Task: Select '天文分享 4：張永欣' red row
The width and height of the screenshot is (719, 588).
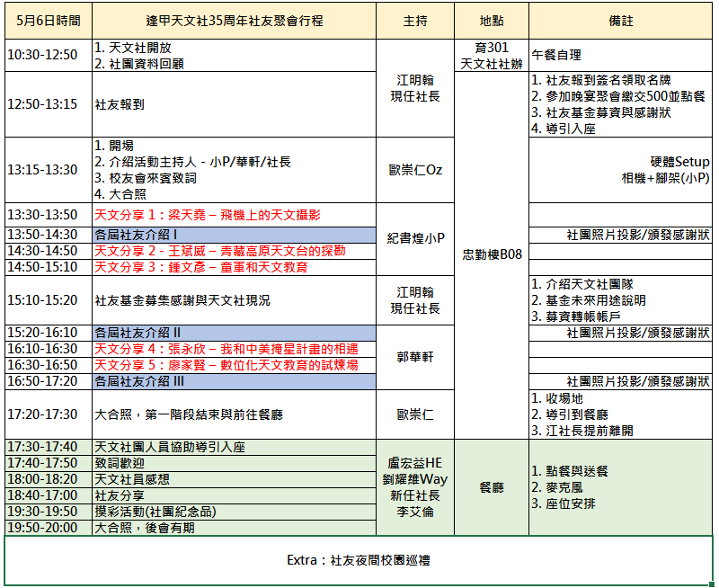Action: click(234, 349)
